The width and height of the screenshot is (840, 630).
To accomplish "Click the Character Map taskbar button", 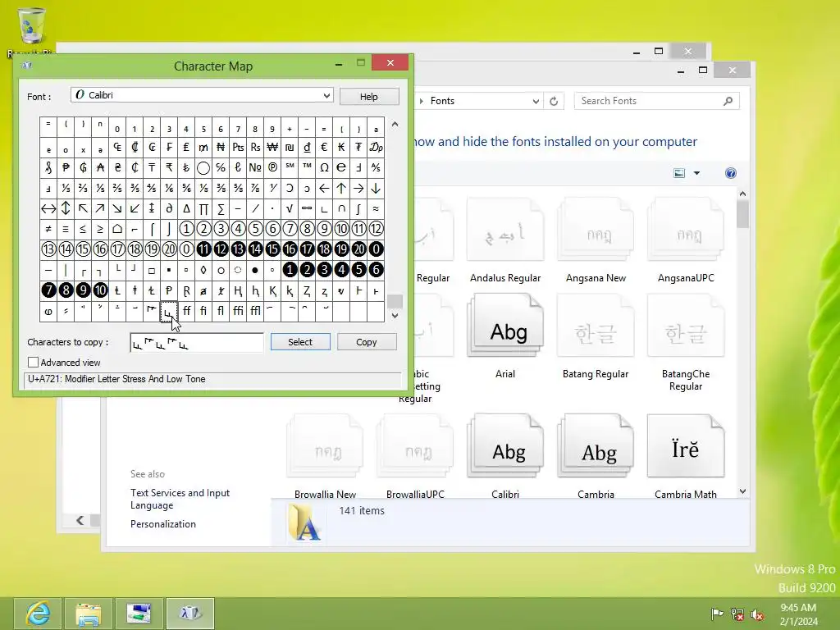I will coord(190,614).
